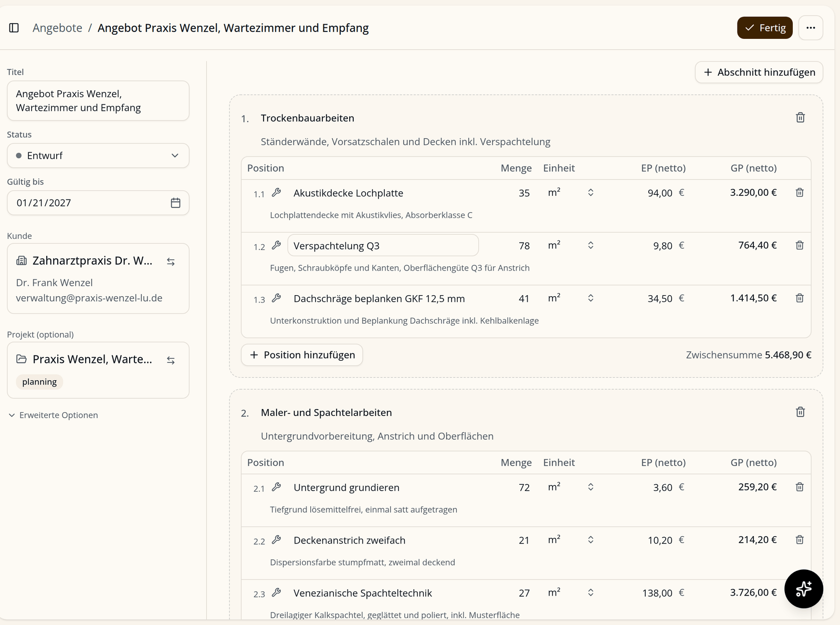Click the 'planning' project status tag
840x625 pixels.
click(39, 382)
